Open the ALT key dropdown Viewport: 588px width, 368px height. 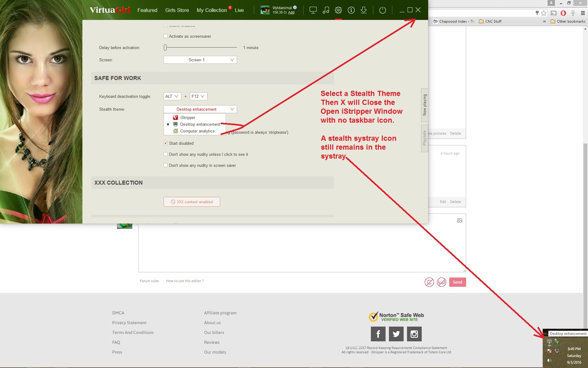pyautogui.click(x=172, y=96)
